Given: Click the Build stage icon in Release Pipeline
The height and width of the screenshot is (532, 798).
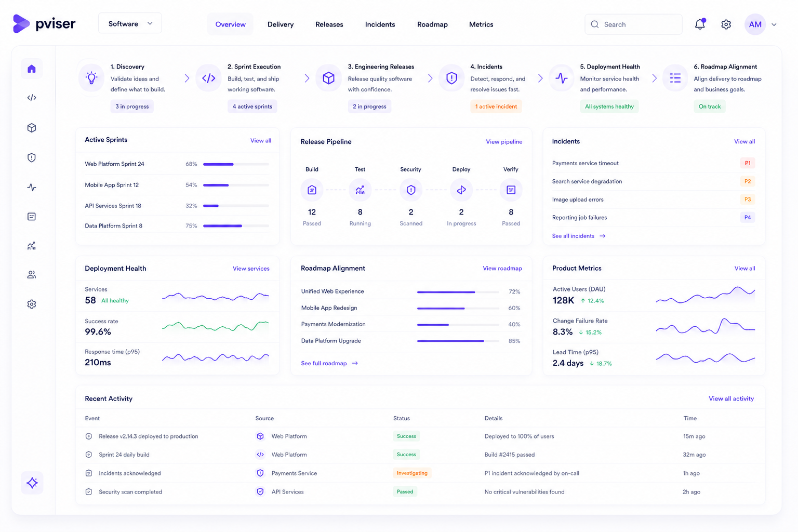Looking at the screenshot, I should pos(312,190).
